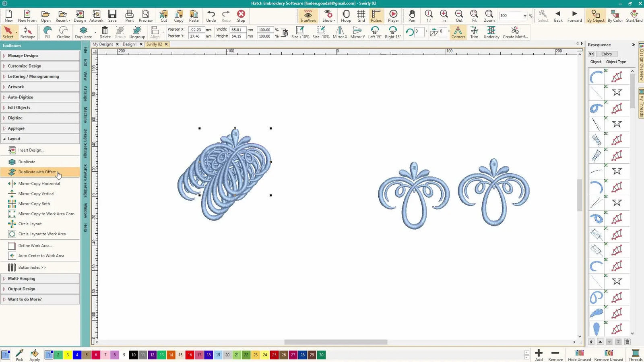Switch to the Design1 tab

click(130, 44)
